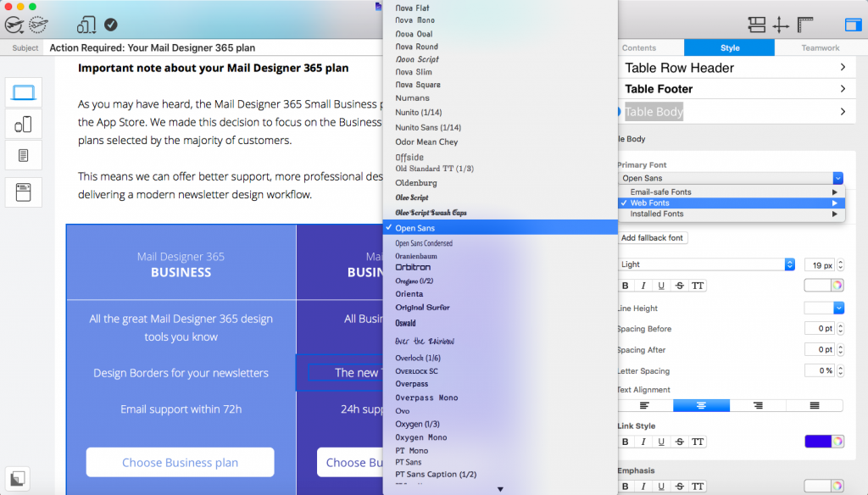Toggle underline in Link Style
This screenshot has width=868, height=495.
tap(661, 442)
